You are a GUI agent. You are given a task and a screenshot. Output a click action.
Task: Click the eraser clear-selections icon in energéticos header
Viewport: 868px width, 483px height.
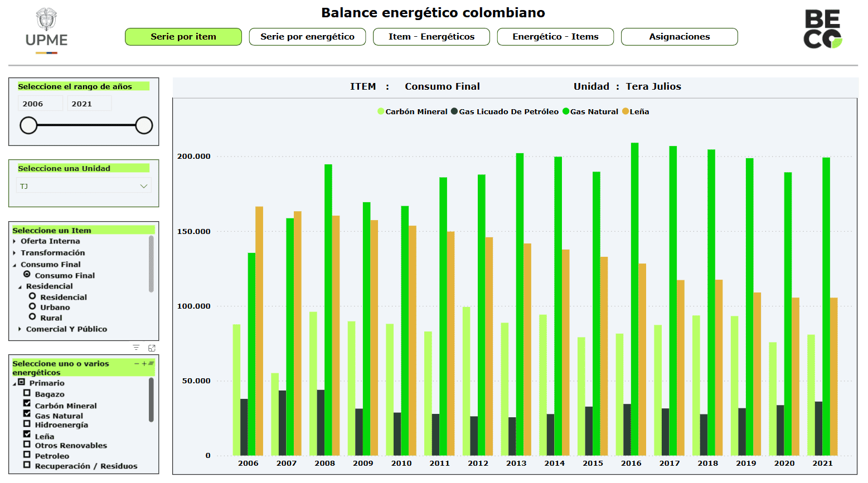[x=151, y=364]
